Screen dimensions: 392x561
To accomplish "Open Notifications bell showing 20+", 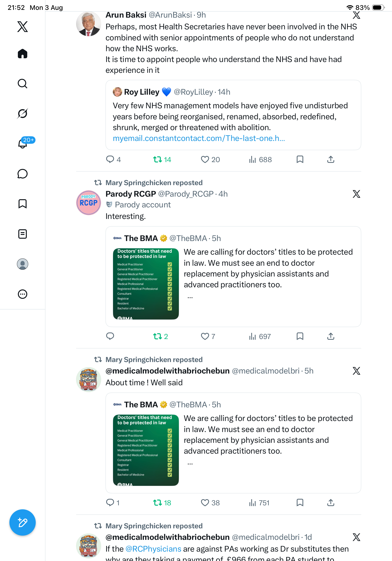I will tap(23, 143).
